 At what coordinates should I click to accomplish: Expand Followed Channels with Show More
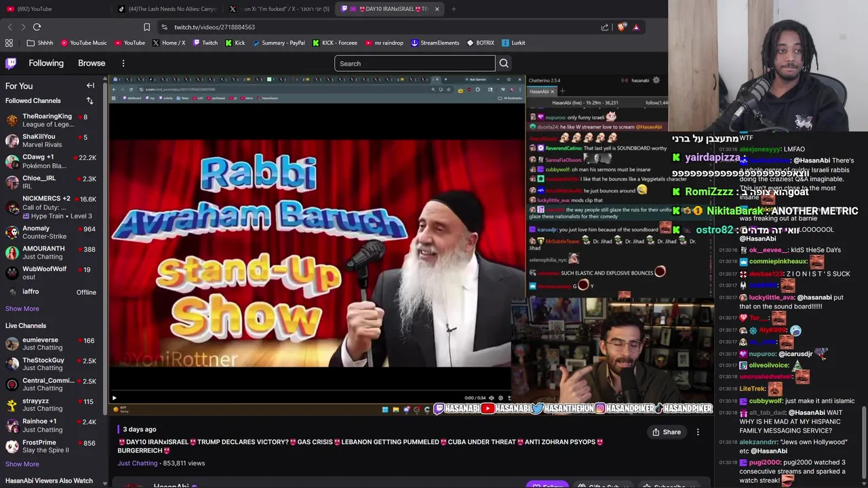[22, 308]
